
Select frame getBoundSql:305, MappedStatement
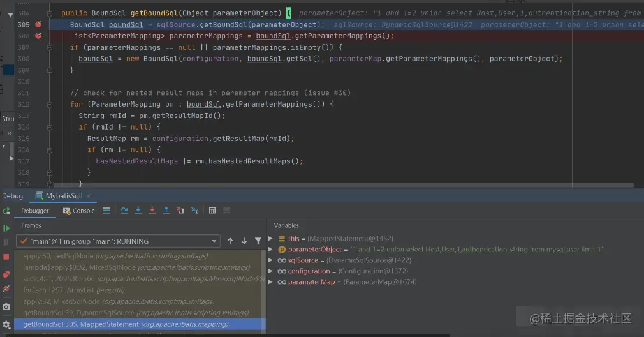pos(138,324)
